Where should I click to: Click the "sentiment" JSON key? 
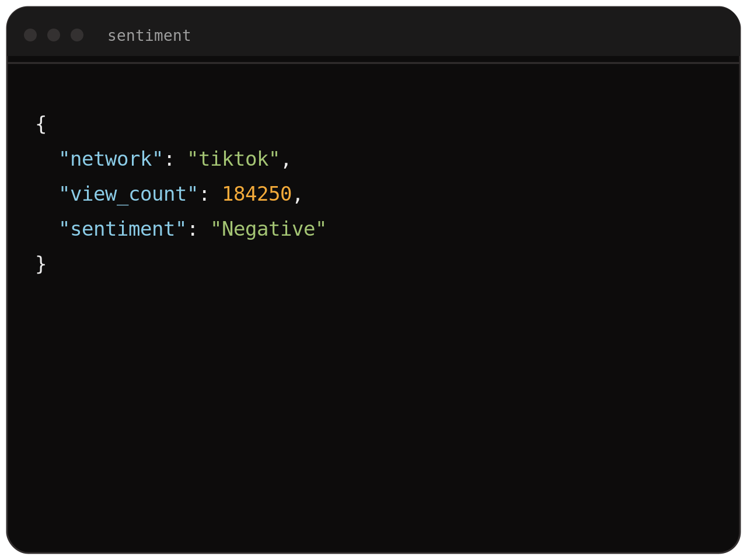pyautogui.click(x=123, y=229)
